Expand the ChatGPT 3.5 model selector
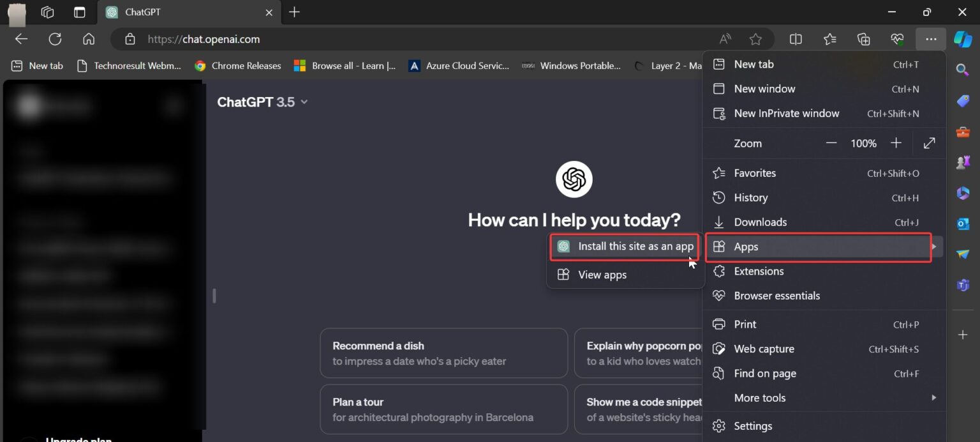This screenshot has width=980, height=442. 263,102
